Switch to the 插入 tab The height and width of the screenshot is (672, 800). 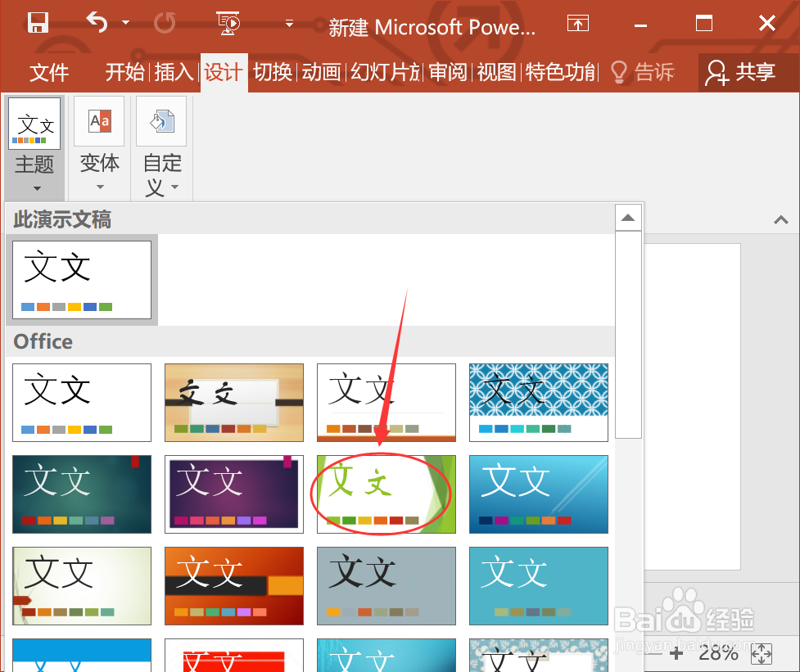click(174, 72)
